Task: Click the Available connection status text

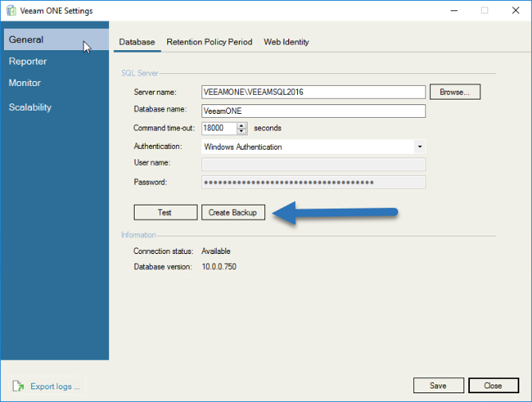Action: tap(216, 252)
